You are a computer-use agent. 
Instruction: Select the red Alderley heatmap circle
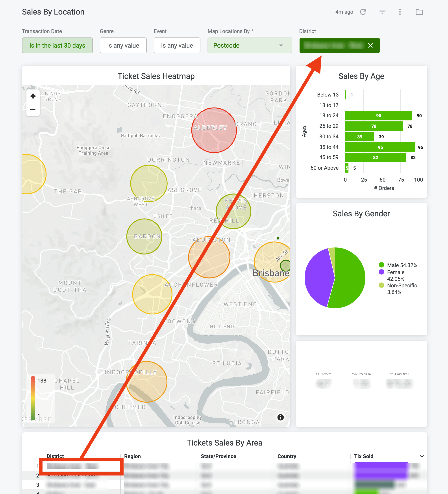click(214, 130)
